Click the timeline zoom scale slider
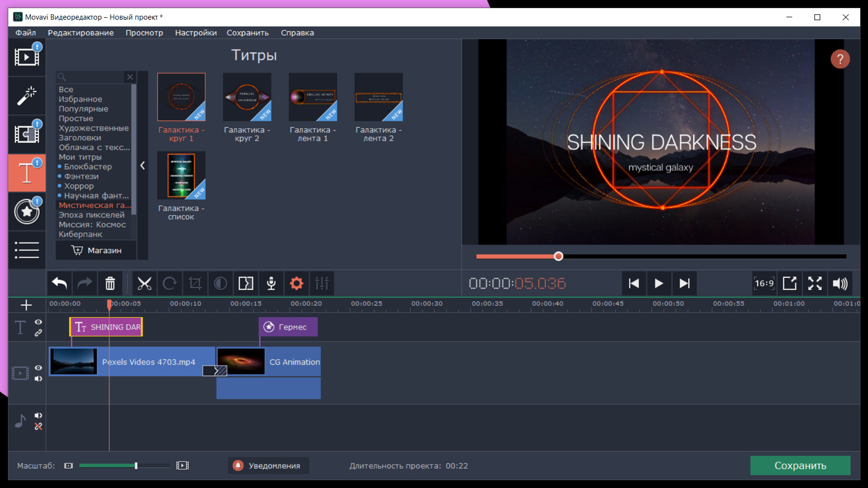Screen dimensions: 868x488 pyautogui.click(x=136, y=465)
